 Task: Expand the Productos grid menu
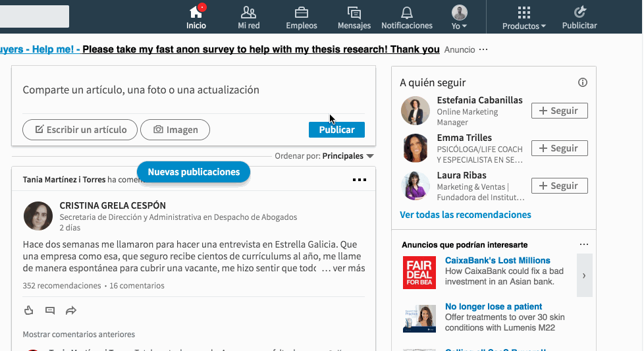[x=523, y=17]
